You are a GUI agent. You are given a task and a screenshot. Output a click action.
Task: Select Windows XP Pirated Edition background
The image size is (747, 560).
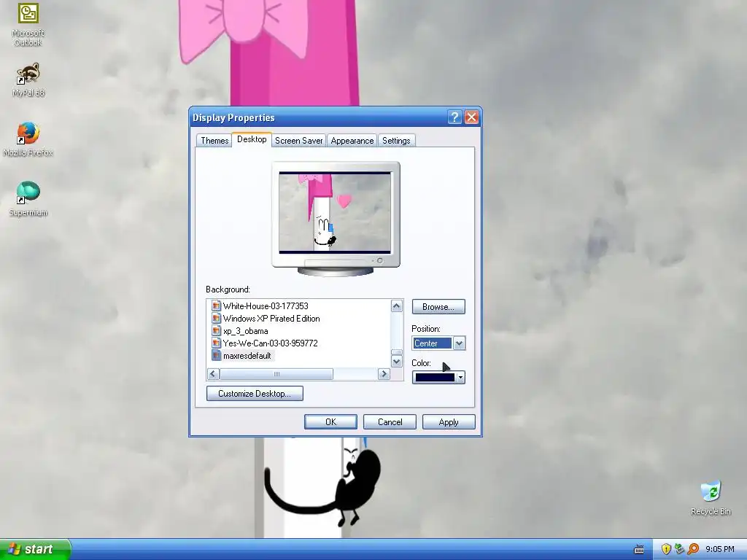271,318
